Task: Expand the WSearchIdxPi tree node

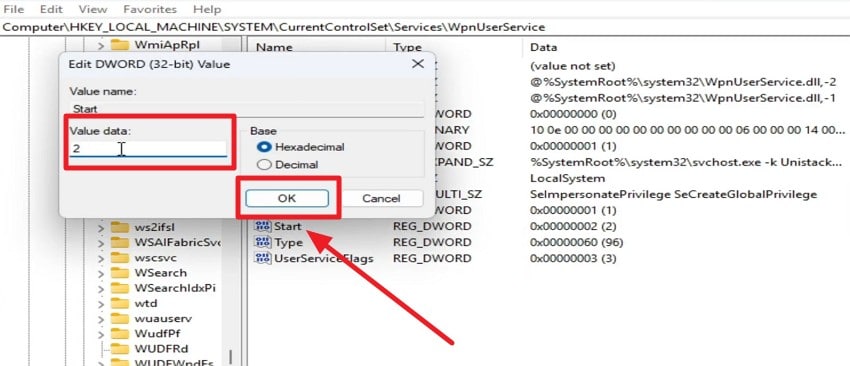Action: click(101, 288)
